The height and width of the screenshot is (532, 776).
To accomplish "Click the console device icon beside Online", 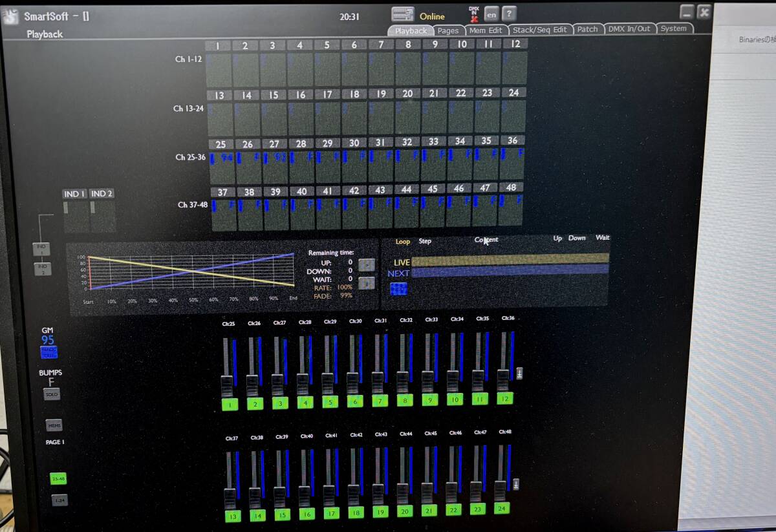I will (x=402, y=15).
